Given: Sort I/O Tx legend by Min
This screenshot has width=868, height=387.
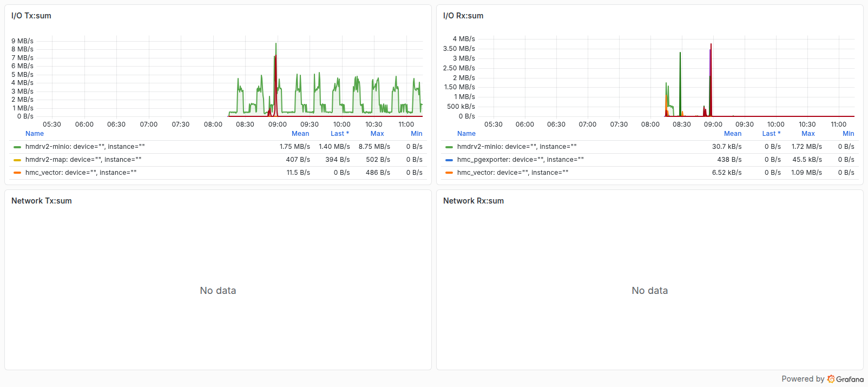Looking at the screenshot, I should tap(416, 134).
